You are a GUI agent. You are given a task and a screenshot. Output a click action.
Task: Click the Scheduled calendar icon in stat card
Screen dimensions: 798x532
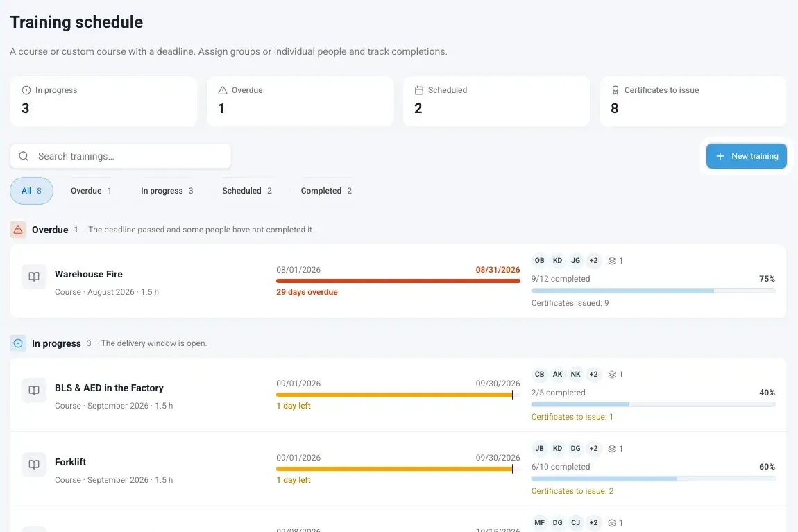point(419,90)
